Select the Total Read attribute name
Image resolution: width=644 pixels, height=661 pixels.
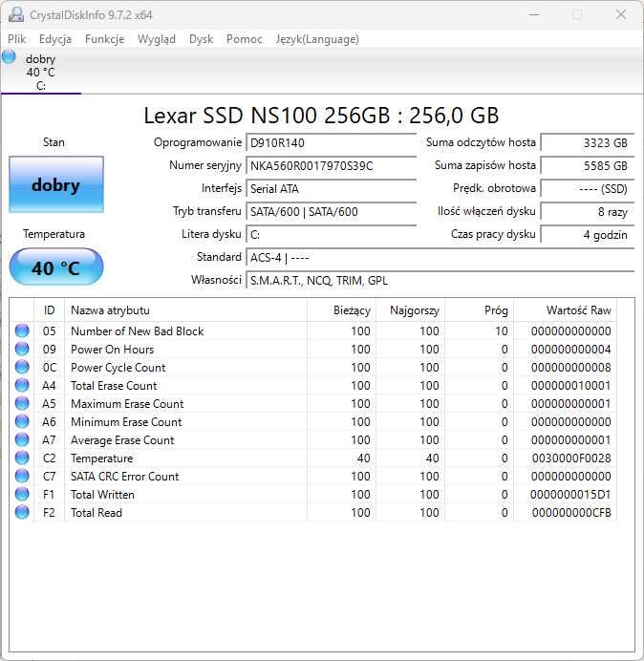[x=97, y=513]
